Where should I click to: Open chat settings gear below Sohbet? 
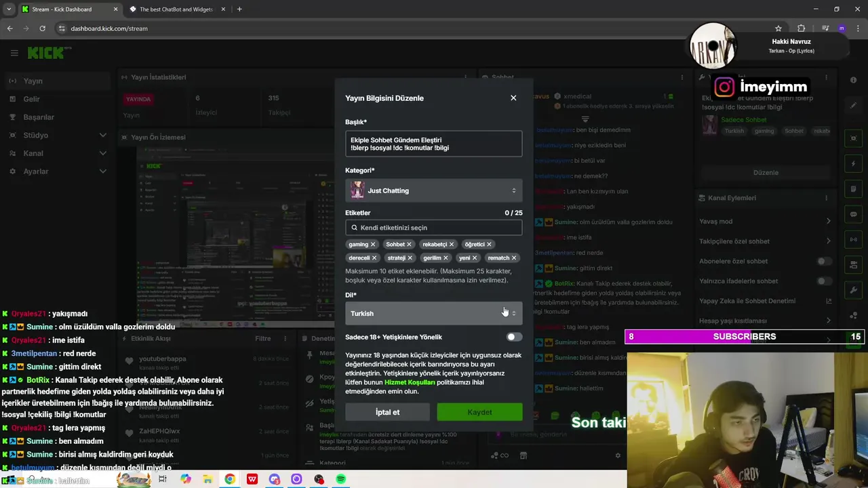click(x=617, y=455)
